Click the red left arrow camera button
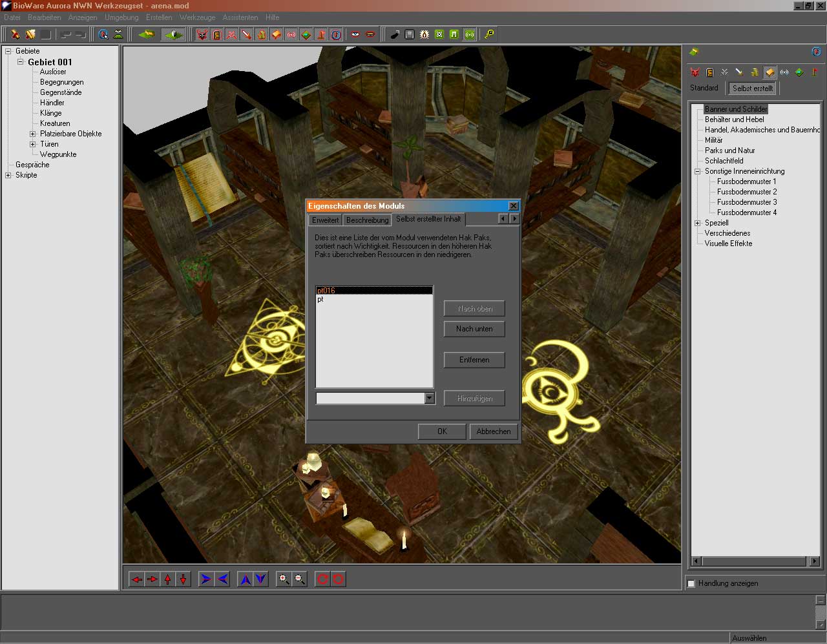 pos(137,579)
